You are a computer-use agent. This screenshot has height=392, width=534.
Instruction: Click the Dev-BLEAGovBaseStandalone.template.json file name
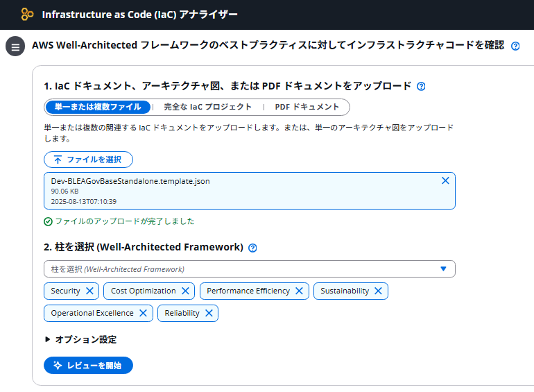coord(130,181)
